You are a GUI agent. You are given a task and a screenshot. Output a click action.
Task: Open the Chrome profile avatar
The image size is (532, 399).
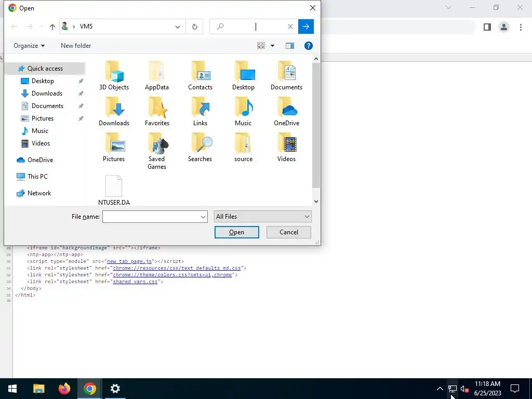pyautogui.click(x=504, y=27)
